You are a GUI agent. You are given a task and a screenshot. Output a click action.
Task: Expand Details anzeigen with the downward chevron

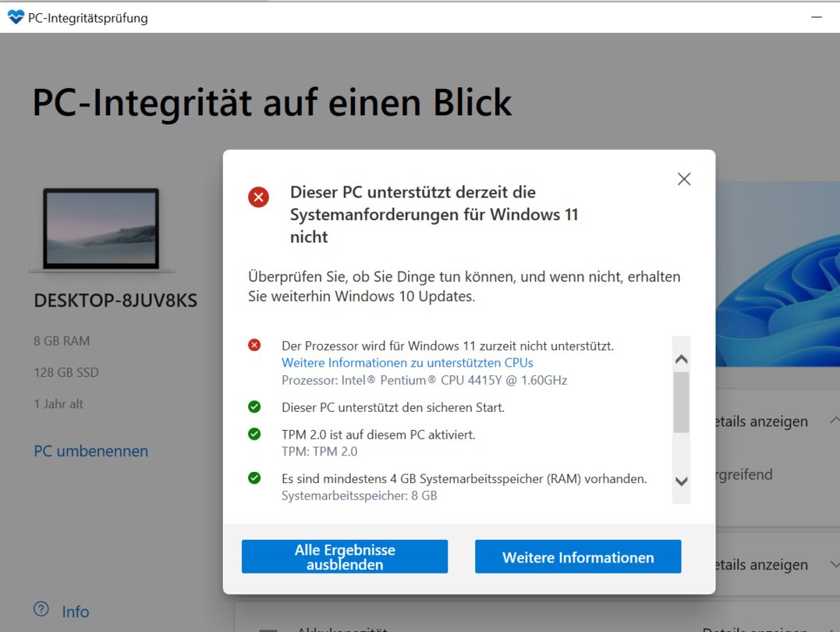[831, 564]
